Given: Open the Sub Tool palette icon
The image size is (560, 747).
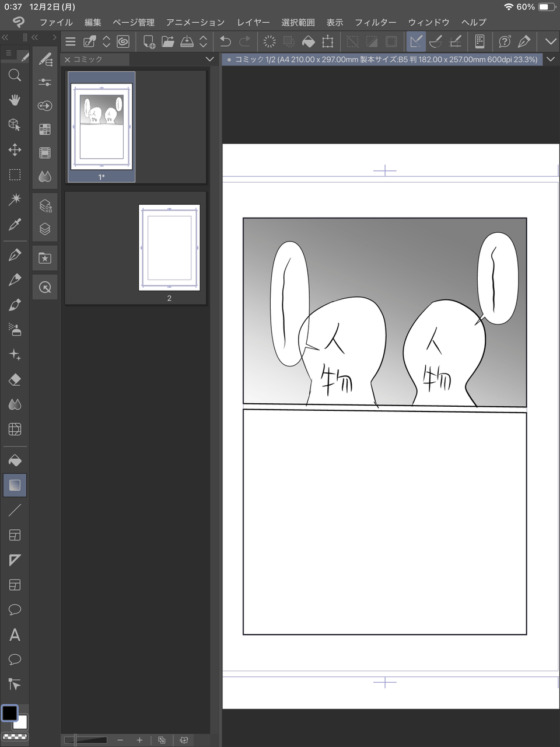Looking at the screenshot, I should pos(45,59).
